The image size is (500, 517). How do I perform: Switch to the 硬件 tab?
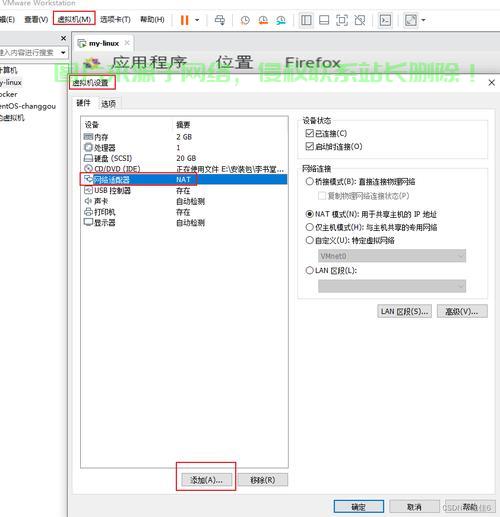pos(83,103)
